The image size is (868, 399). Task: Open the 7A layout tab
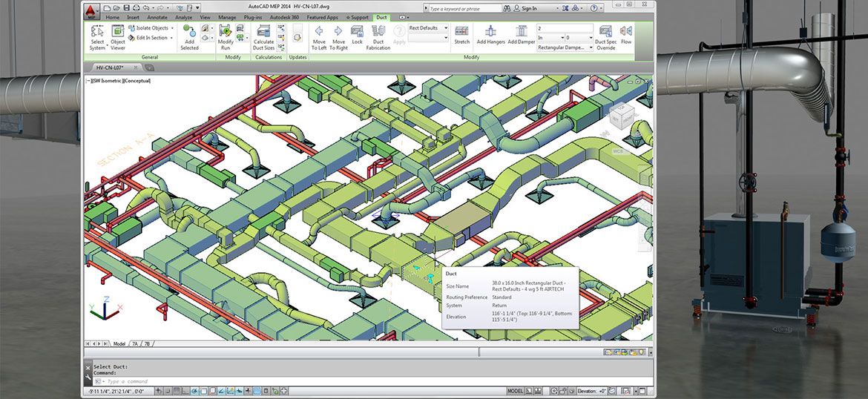point(135,344)
